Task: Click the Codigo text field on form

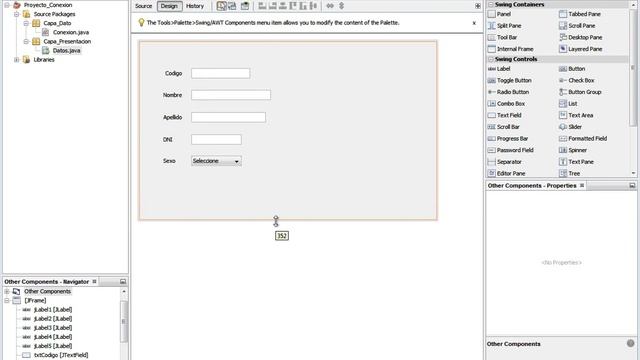Action: click(x=220, y=73)
